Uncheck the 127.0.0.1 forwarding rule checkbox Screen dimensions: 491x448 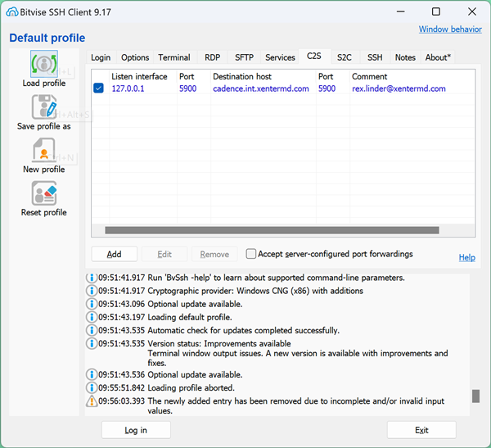(x=98, y=88)
